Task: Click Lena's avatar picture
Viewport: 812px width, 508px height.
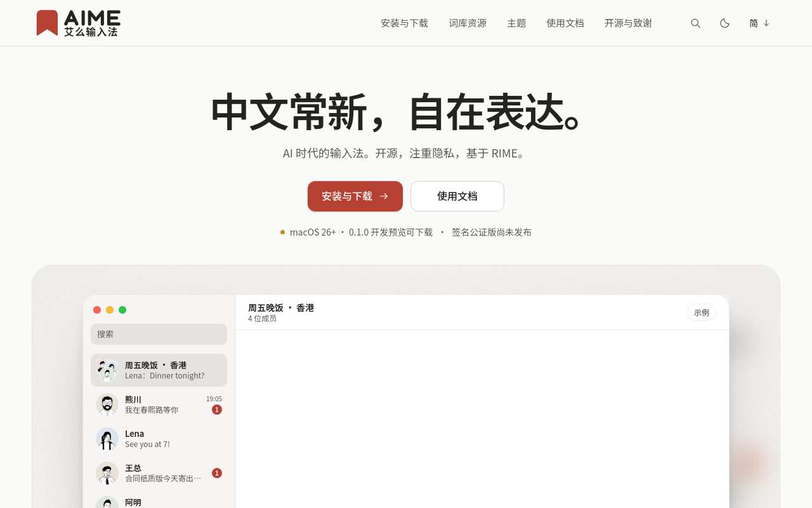Action: pyautogui.click(x=107, y=439)
